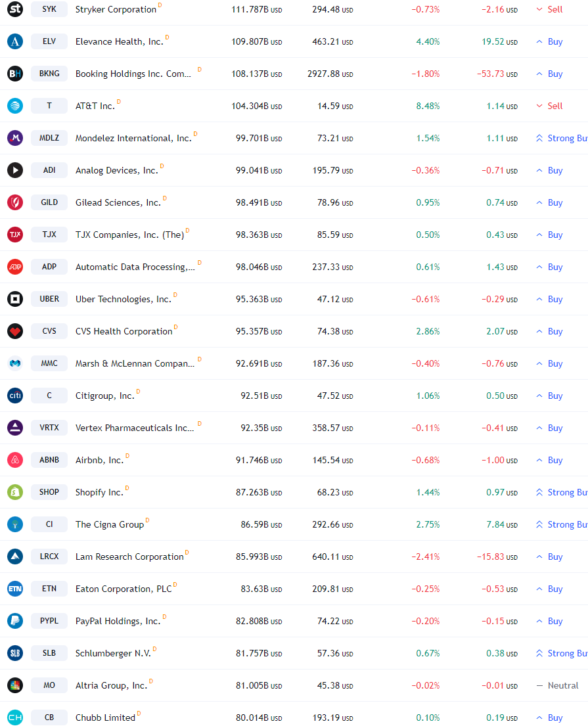Open the TJX ticker symbol

click(x=49, y=235)
